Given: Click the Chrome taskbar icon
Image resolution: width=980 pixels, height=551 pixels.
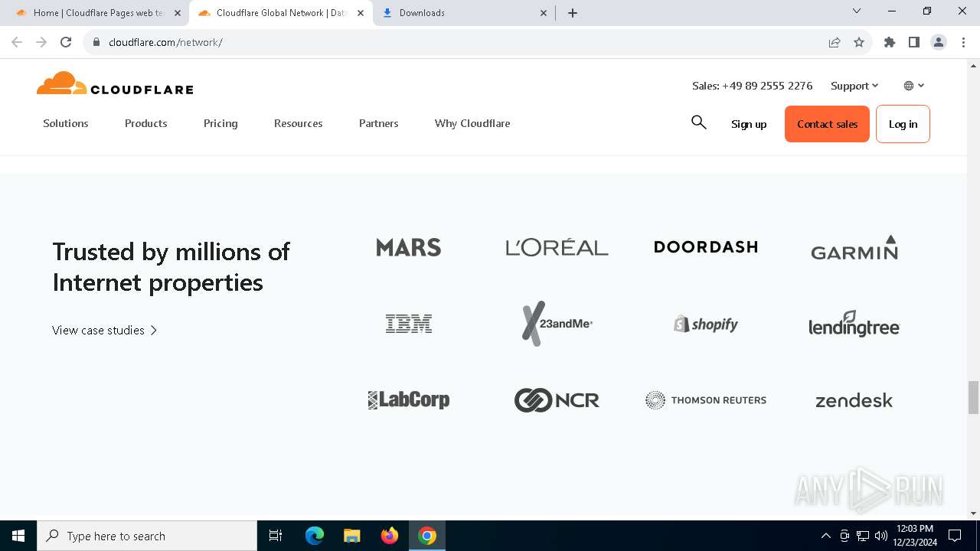Looking at the screenshot, I should click(427, 536).
